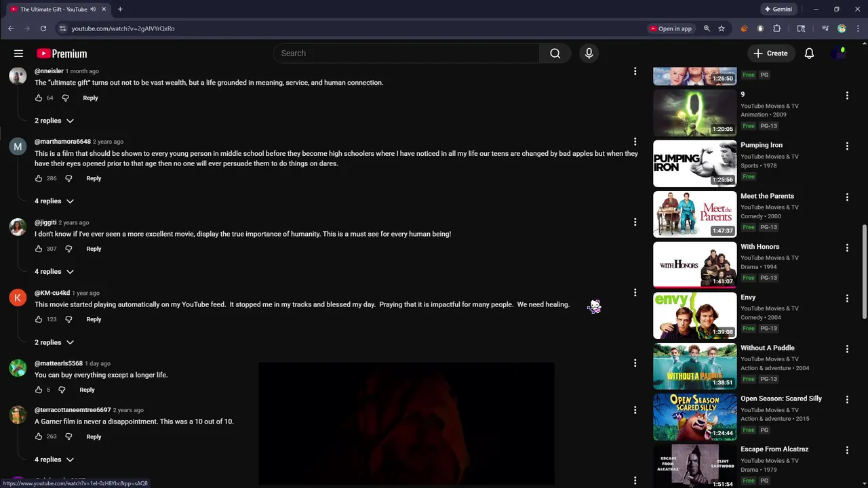Open a new browser tab
The height and width of the screenshot is (488, 868).
click(x=120, y=9)
